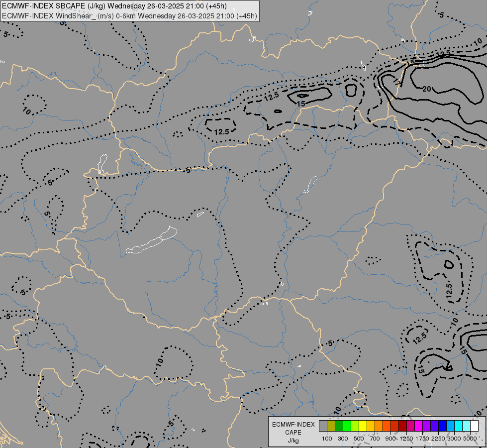Select the 1750 legend tick label
This screenshot has height=448, width=487.
(x=422, y=439)
